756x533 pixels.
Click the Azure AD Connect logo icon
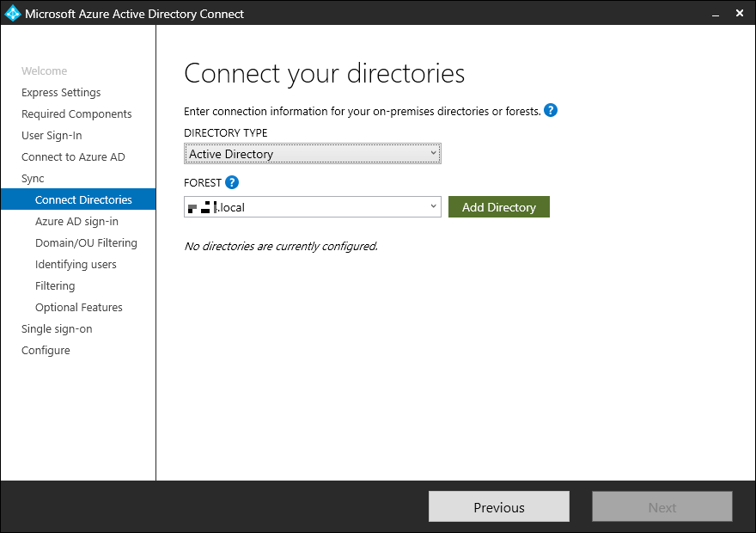(x=13, y=14)
